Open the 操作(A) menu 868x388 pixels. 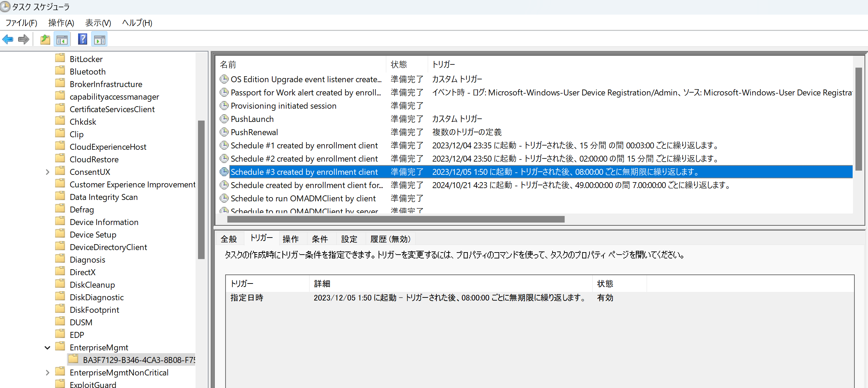(x=61, y=23)
